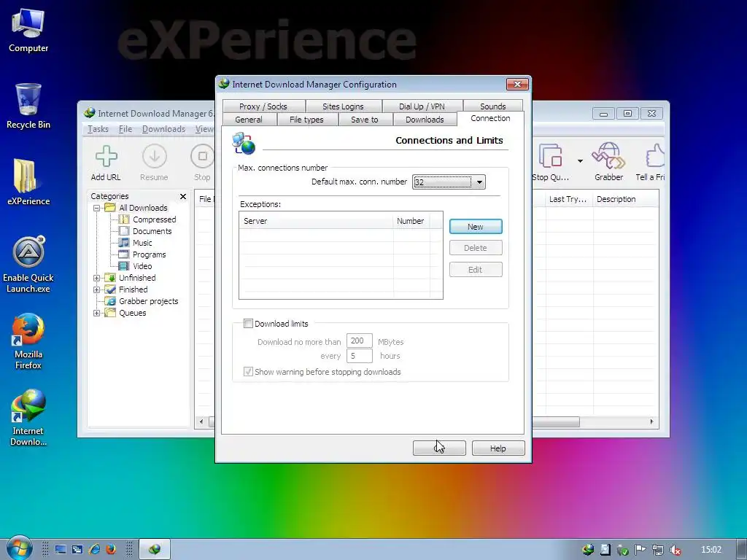
Task: Open the Downloads menu in IDM
Action: [163, 129]
